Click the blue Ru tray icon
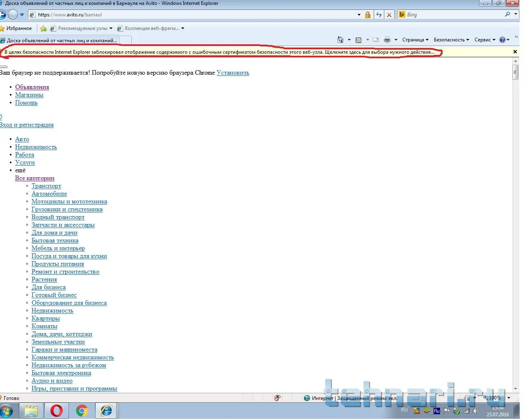Screen dimensions: 525x420 click(x=436, y=411)
